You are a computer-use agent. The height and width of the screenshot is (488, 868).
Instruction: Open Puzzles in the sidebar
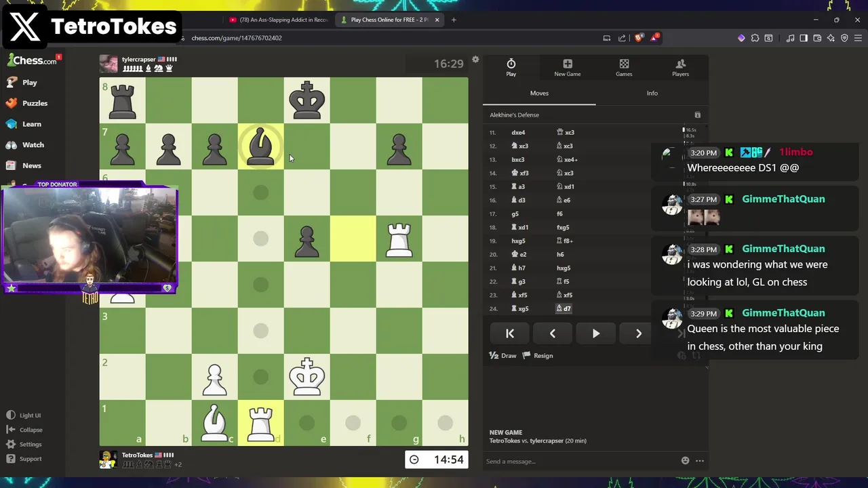point(26,103)
